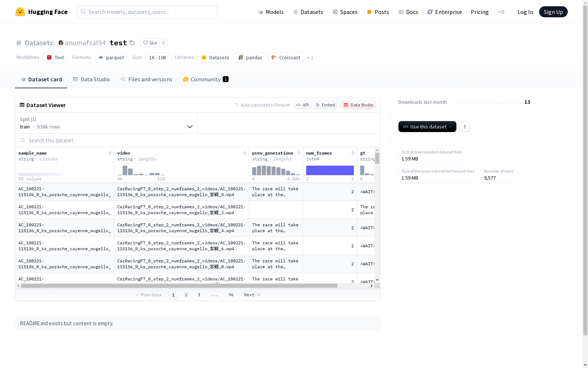Click the 1K - 10K size tag

coord(158,57)
